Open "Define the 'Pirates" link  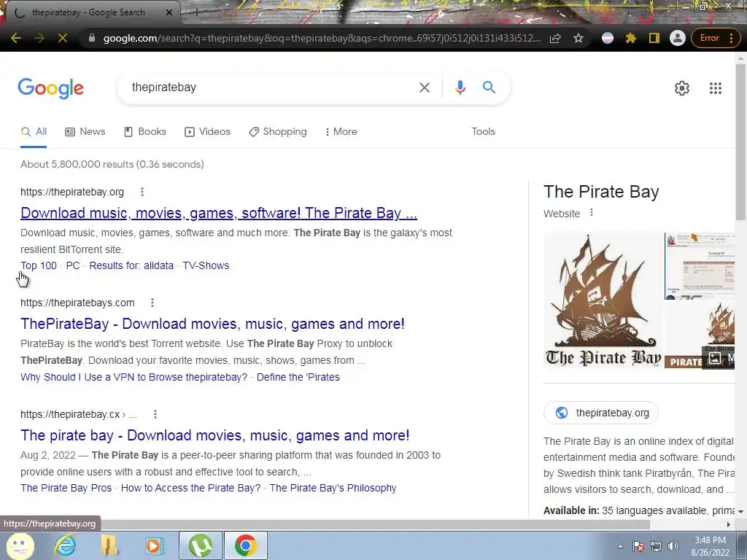298,377
